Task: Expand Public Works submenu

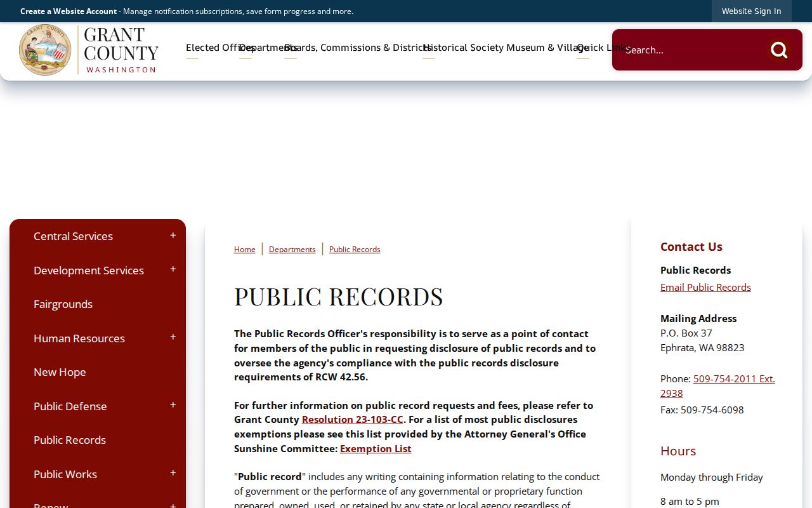Action: click(x=173, y=474)
